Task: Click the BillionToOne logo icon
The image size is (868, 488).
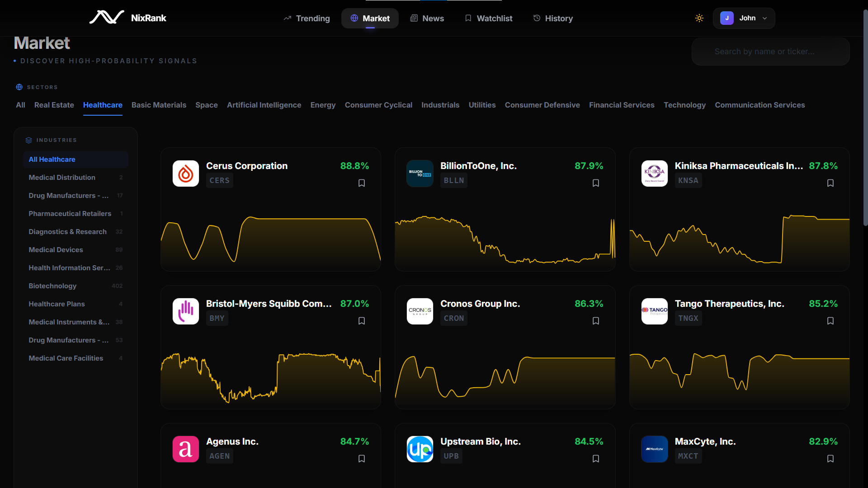Action: click(x=420, y=174)
